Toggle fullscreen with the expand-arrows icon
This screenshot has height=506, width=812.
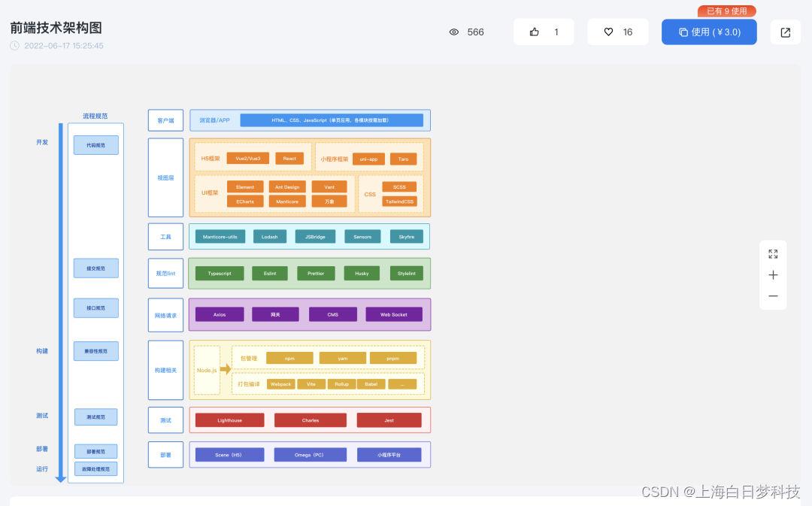click(773, 254)
